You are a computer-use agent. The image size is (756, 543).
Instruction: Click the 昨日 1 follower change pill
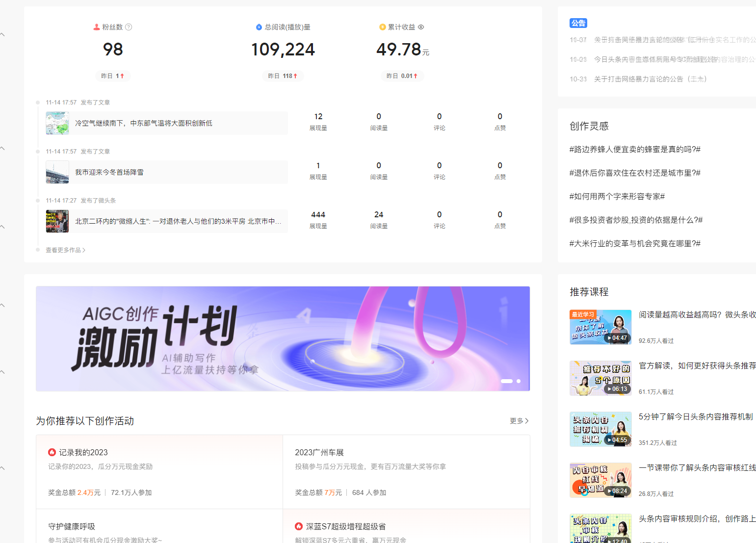click(x=113, y=76)
